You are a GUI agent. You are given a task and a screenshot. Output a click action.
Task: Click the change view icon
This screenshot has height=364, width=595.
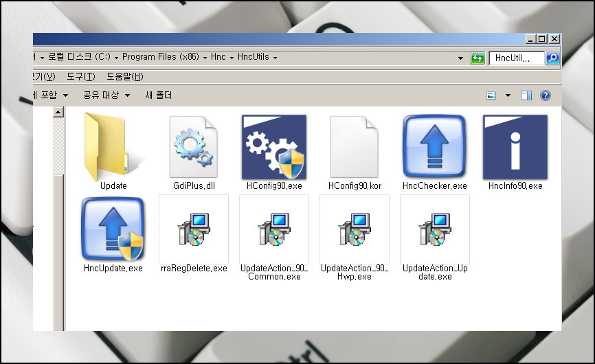tap(491, 95)
